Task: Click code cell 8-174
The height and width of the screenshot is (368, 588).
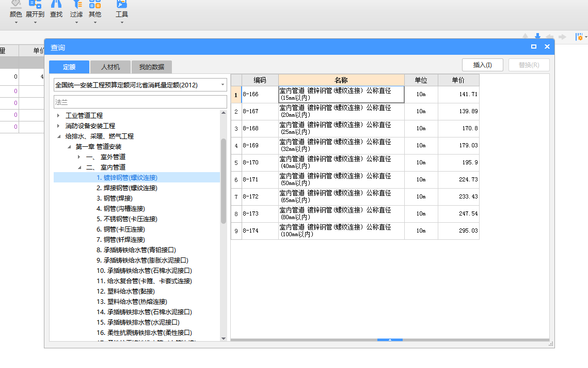Action: point(260,231)
